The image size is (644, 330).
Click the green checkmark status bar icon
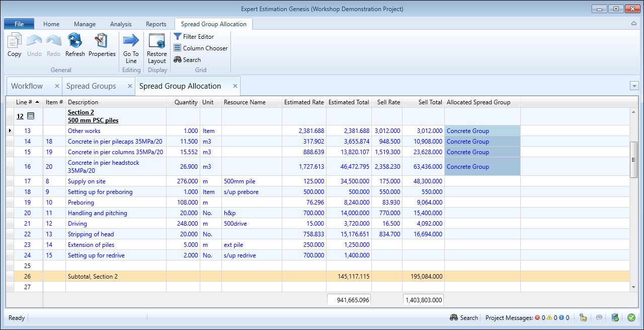[631, 317]
